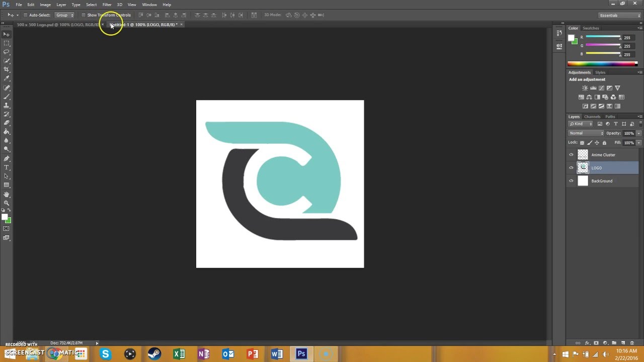
Task: Open the Auto-Select Group dropdown
Action: pyautogui.click(x=64, y=15)
